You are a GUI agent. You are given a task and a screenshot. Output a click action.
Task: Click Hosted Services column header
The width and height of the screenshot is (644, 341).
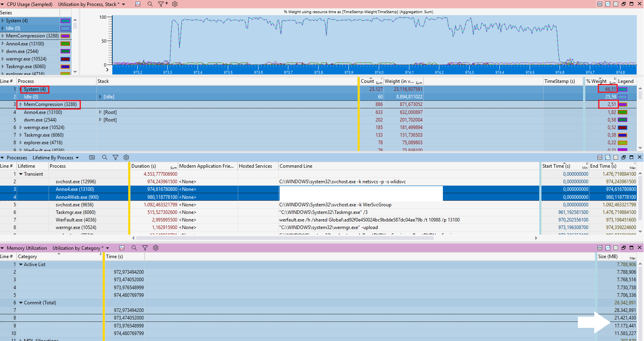point(258,166)
